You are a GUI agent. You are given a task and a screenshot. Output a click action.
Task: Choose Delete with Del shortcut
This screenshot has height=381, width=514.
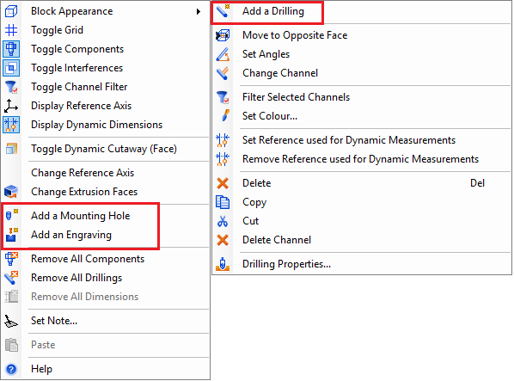click(362, 183)
